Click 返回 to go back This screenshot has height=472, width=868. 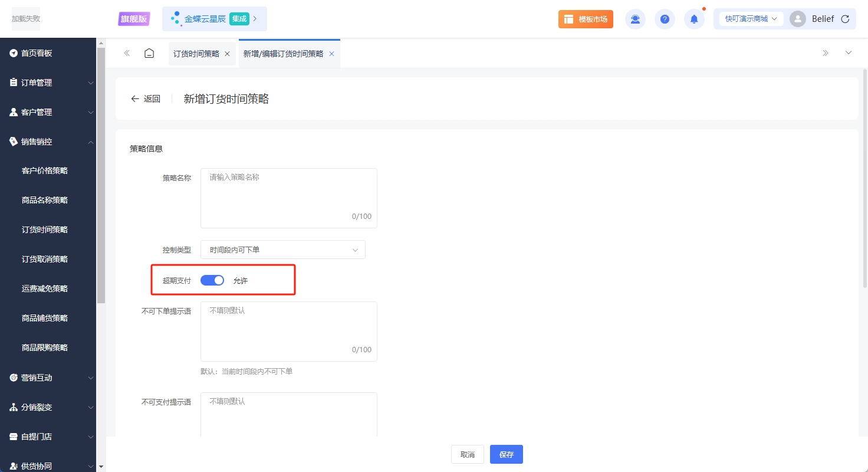146,99
